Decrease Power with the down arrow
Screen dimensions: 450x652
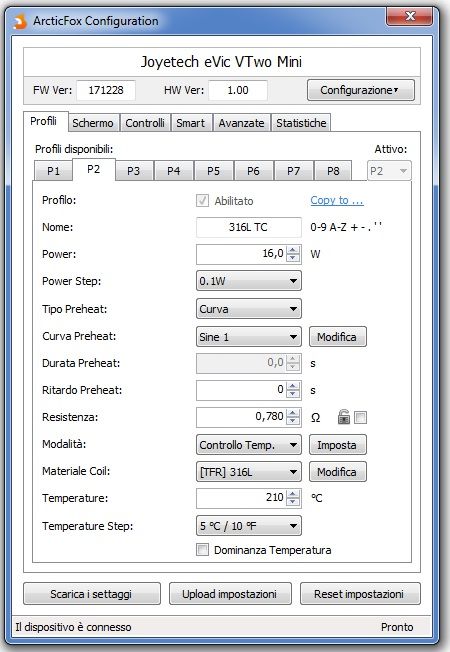pyautogui.click(x=293, y=258)
